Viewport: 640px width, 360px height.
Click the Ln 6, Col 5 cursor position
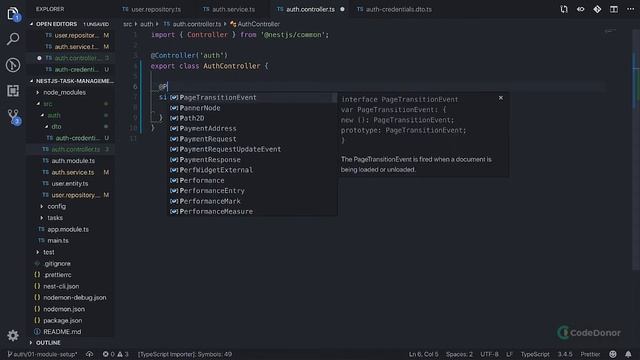coord(423,354)
